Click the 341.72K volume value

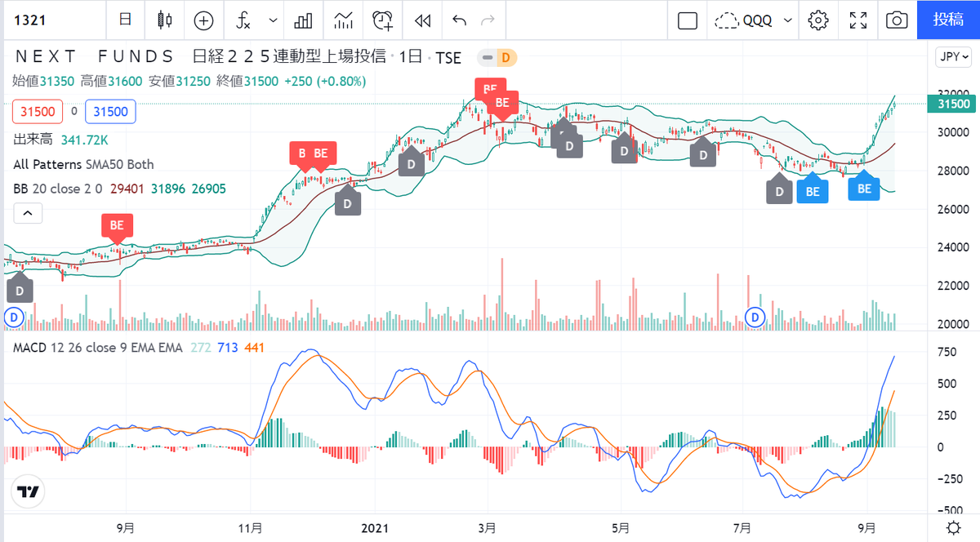85,140
